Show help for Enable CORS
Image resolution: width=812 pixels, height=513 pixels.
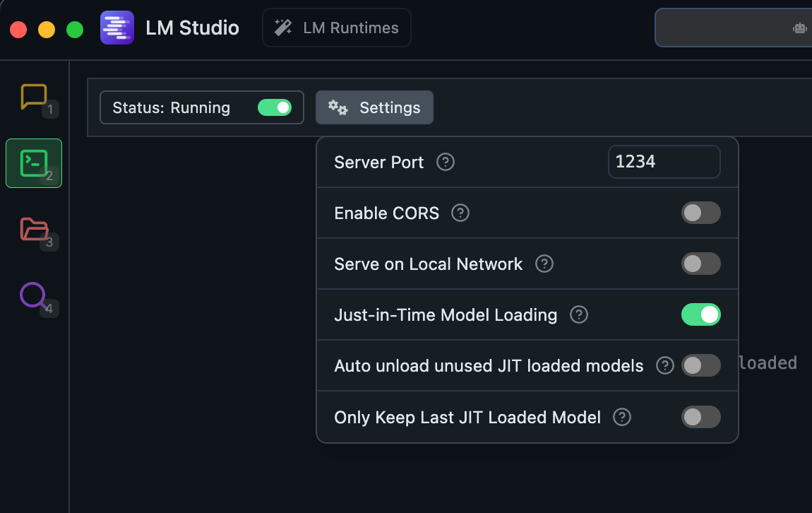pos(460,213)
